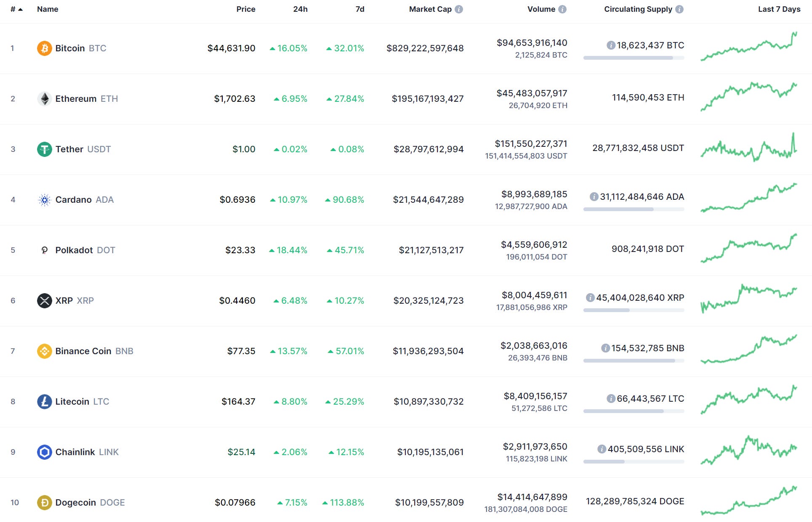Click the Dogecoin logo icon
This screenshot has height=522, width=812.
(44, 502)
